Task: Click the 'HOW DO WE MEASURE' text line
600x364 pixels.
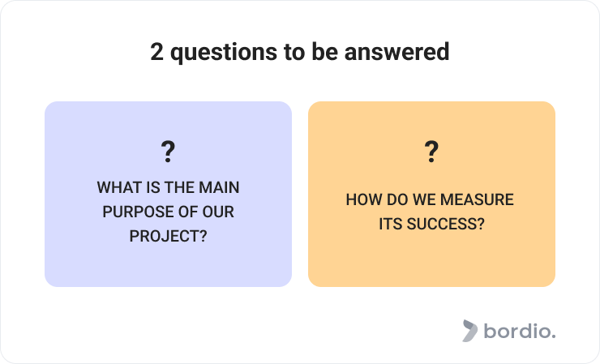Action: click(x=430, y=199)
